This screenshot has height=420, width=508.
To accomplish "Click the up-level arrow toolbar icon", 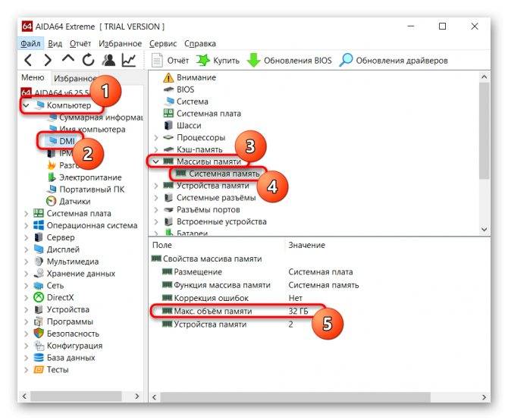I will click(x=67, y=59).
